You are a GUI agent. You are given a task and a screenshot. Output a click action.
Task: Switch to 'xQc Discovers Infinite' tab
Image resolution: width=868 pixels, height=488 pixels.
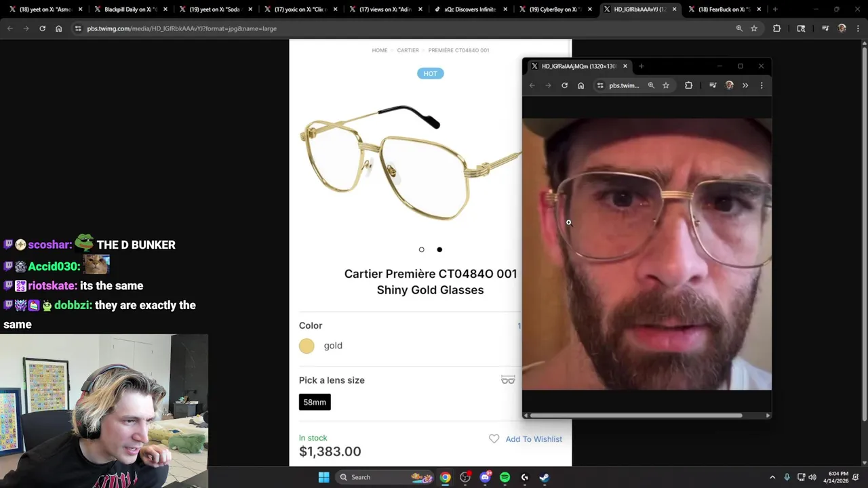tap(470, 9)
